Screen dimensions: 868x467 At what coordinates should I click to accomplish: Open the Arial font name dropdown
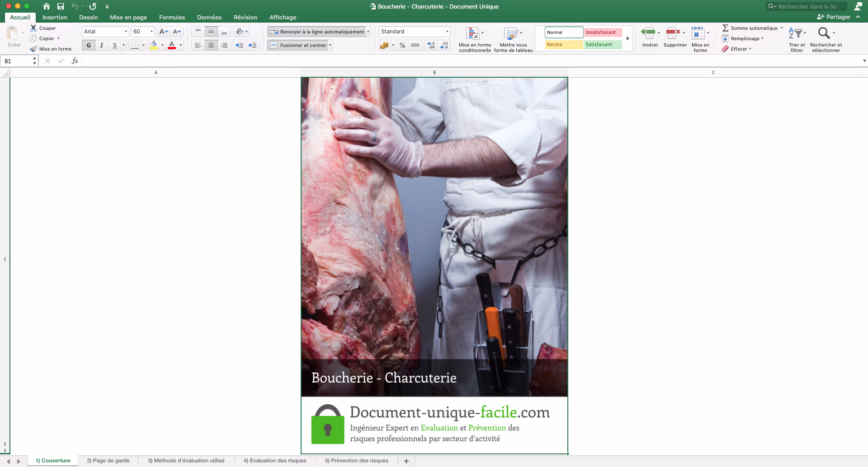[126, 32]
